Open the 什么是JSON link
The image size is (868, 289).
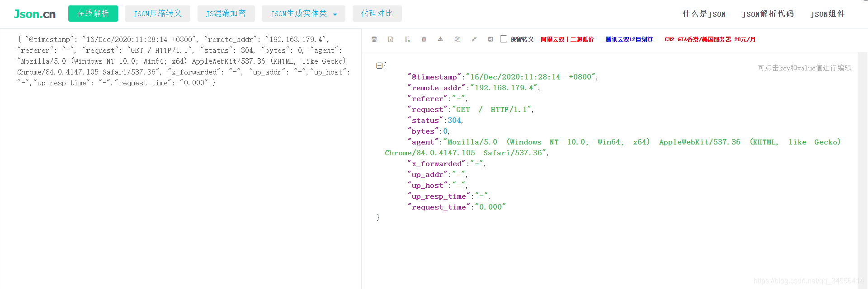tap(704, 14)
